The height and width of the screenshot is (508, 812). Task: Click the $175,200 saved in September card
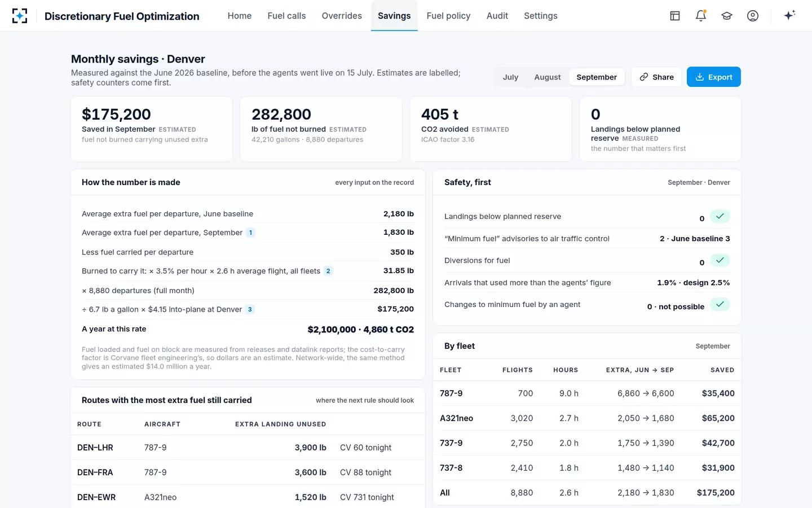[x=152, y=129]
